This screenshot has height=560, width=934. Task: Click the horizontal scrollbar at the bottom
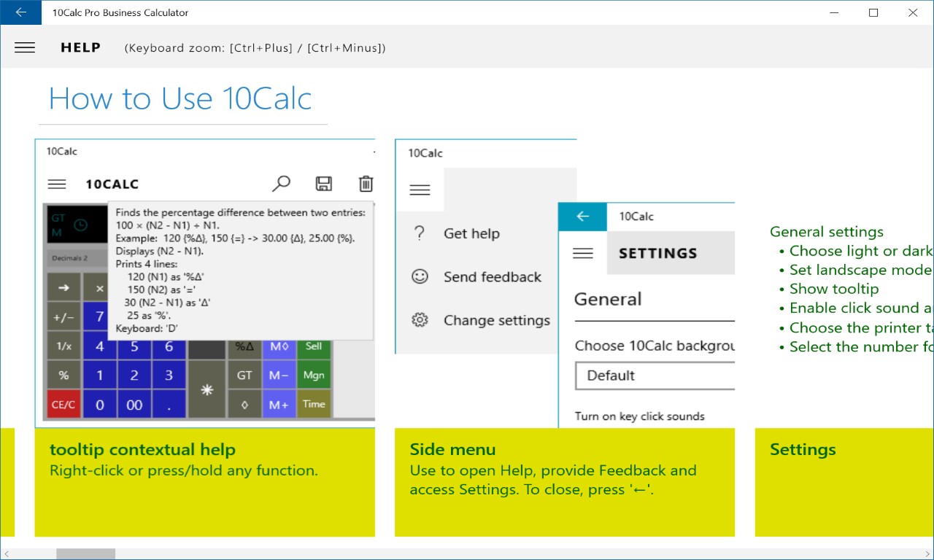pyautogui.click(x=85, y=553)
